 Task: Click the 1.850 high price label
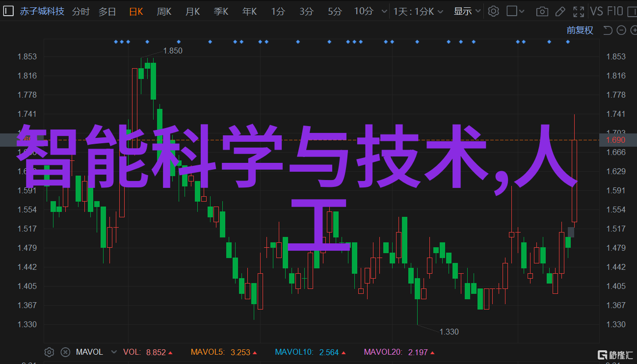tap(173, 51)
